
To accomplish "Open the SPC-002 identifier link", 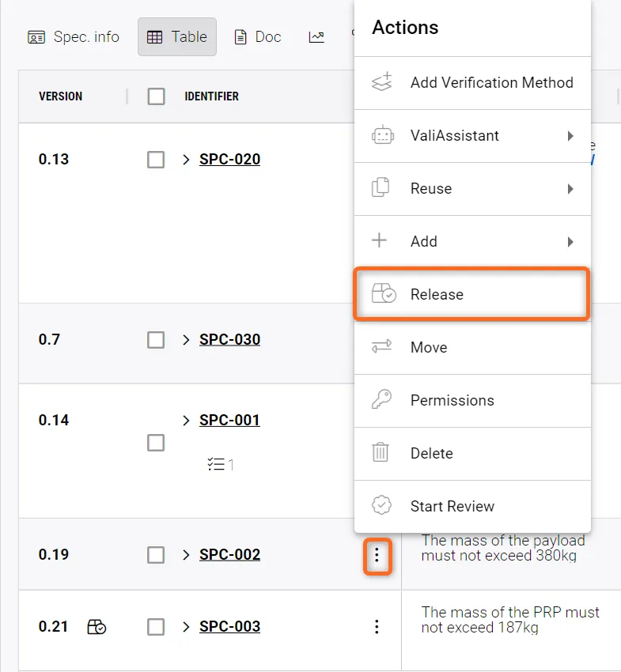I will tap(229, 555).
